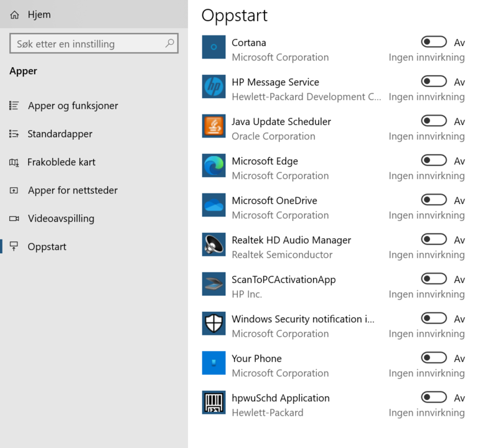Click the Cortana app name

[x=249, y=43]
